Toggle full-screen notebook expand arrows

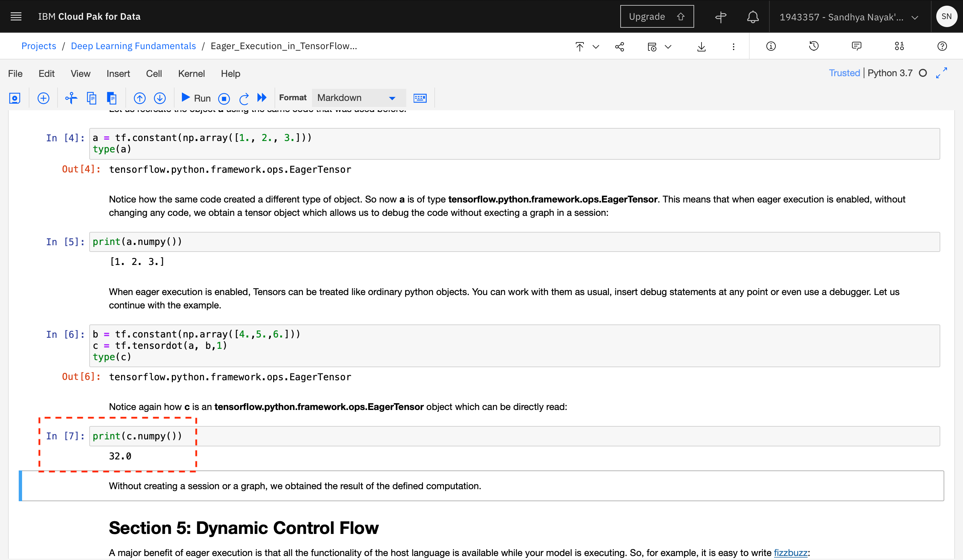click(x=942, y=73)
